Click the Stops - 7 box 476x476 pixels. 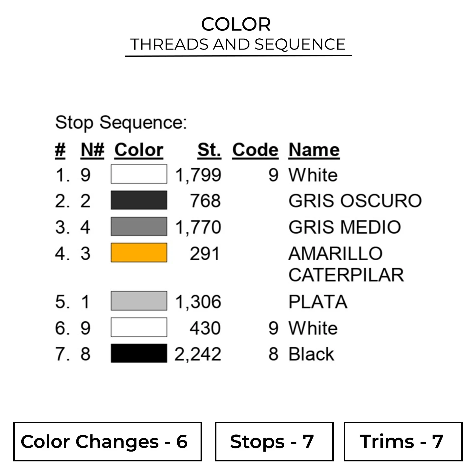[274, 441]
